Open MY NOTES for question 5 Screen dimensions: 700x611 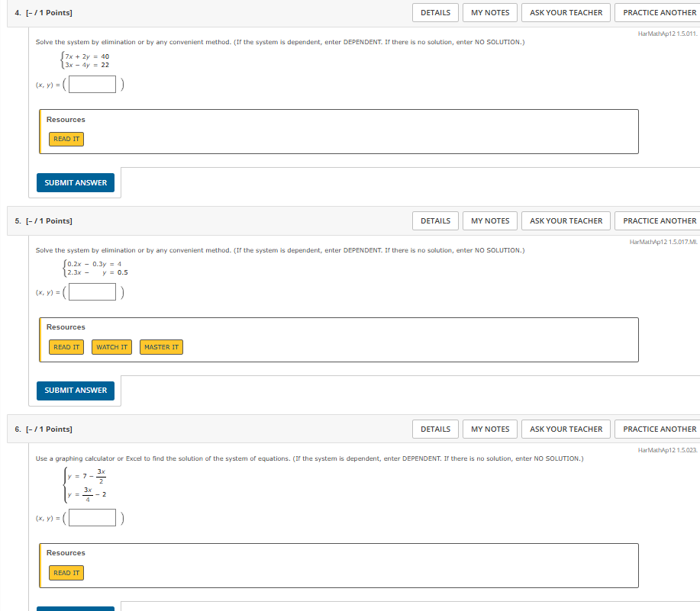[x=490, y=220]
